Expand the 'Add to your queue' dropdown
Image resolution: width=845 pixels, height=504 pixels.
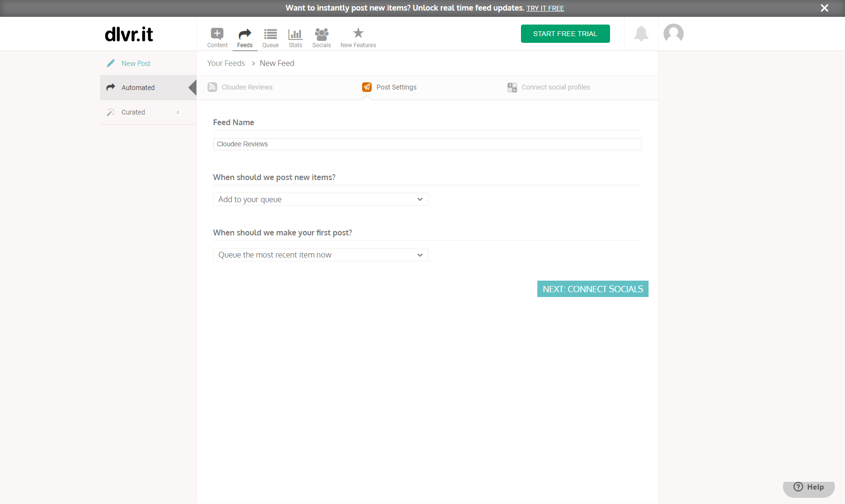321,199
